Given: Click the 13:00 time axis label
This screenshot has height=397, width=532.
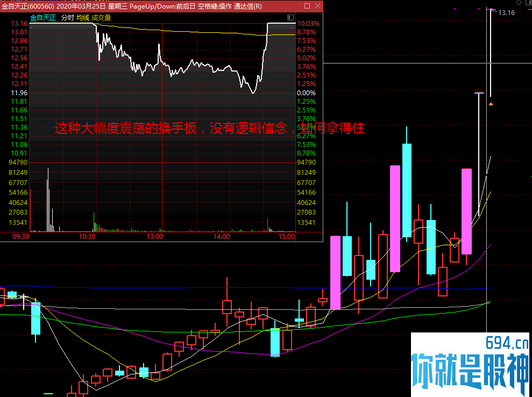Looking at the screenshot, I should [155, 237].
